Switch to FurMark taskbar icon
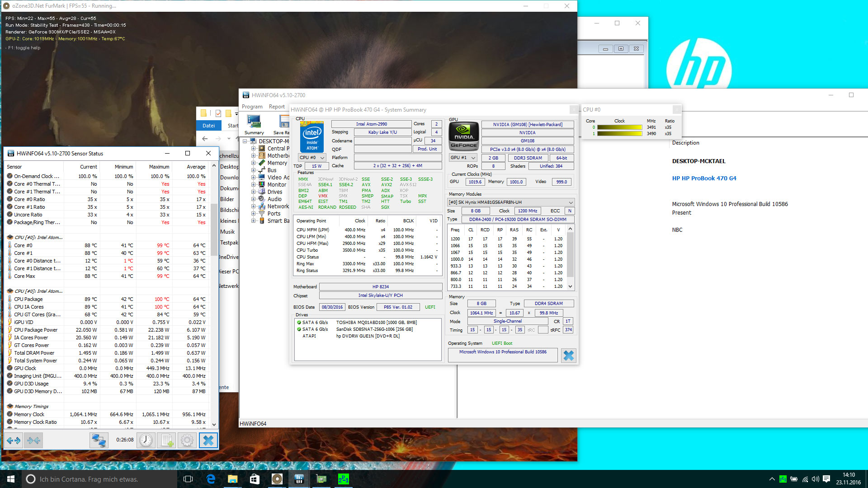 (x=277, y=479)
